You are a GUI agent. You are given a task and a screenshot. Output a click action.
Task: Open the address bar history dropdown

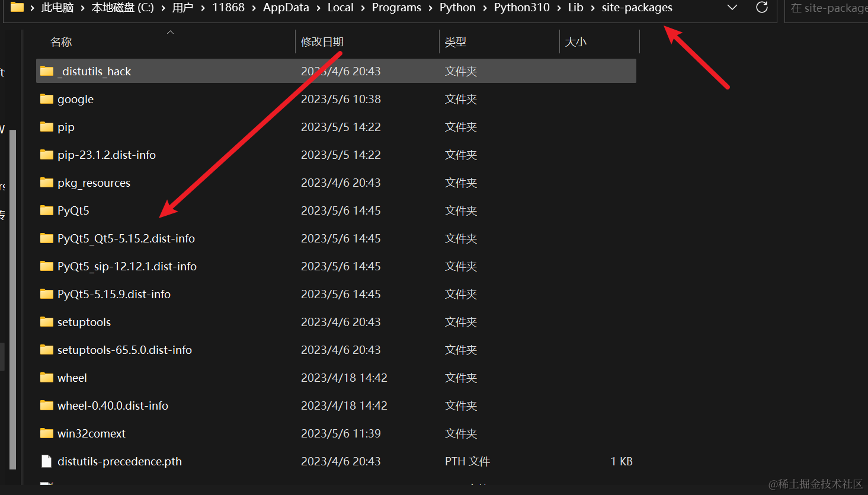[x=732, y=8]
